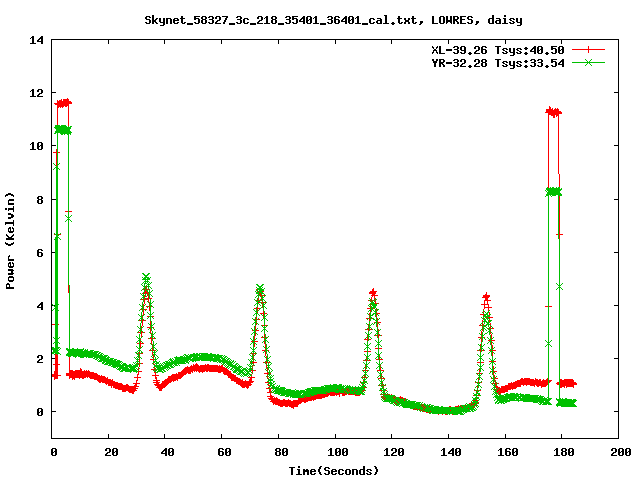This screenshot has width=640, height=480.
Task: Click the y-axis tick label 8
Action: (x=40, y=200)
